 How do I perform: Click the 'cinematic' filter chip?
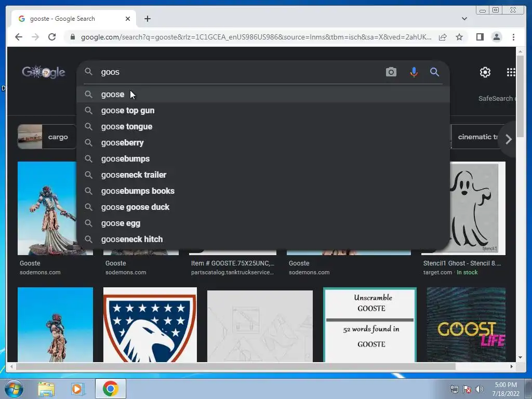tap(475, 137)
